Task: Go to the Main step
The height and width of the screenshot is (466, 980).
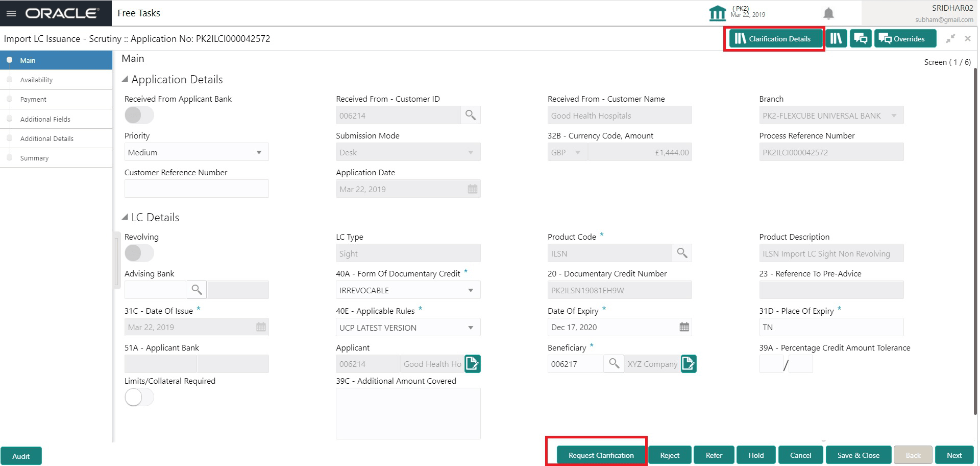Action: click(x=56, y=60)
